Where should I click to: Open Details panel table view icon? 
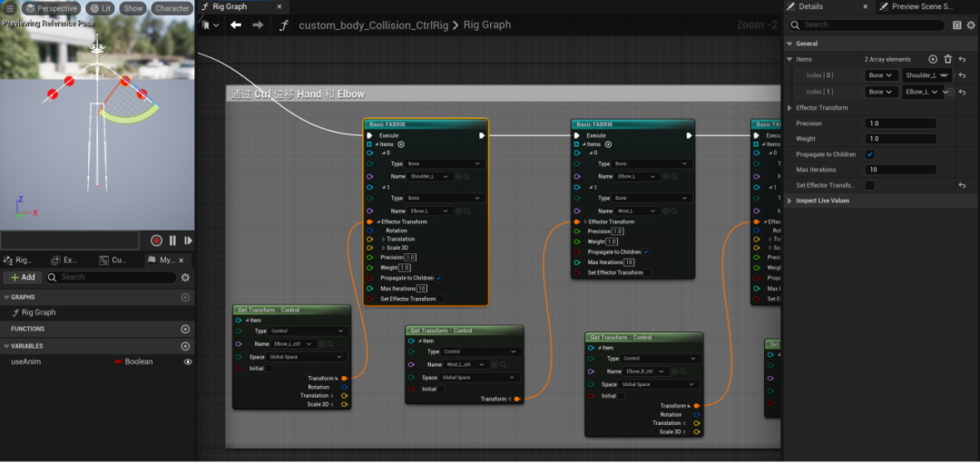point(957,25)
